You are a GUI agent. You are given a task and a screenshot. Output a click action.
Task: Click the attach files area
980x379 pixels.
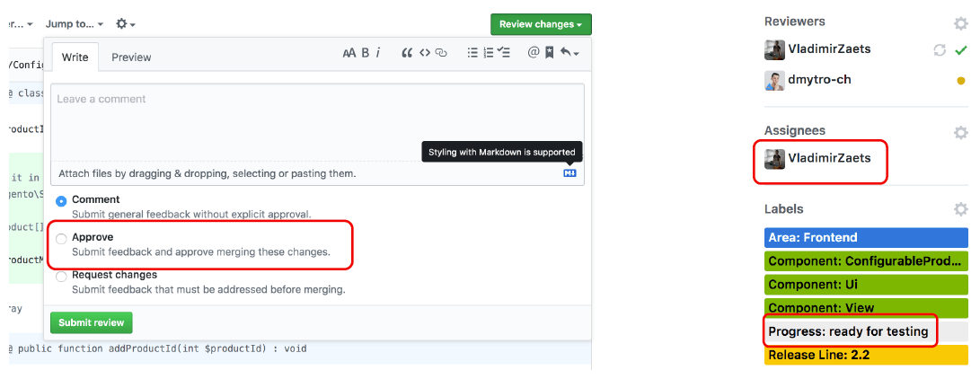point(317,173)
